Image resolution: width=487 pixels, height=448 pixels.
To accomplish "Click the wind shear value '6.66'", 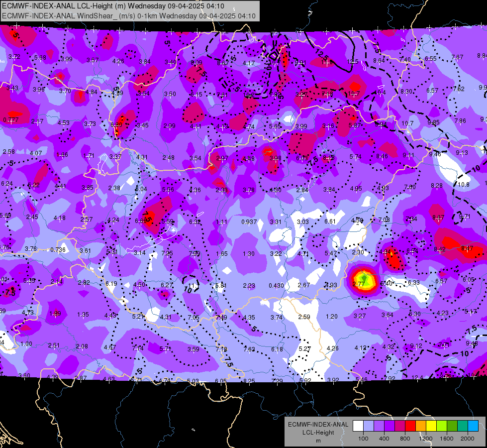I will [x=141, y=221].
